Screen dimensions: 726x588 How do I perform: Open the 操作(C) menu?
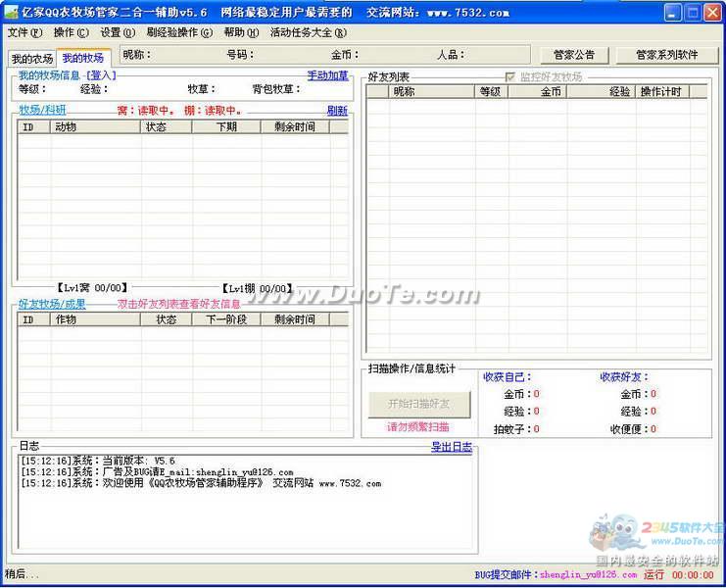point(71,33)
